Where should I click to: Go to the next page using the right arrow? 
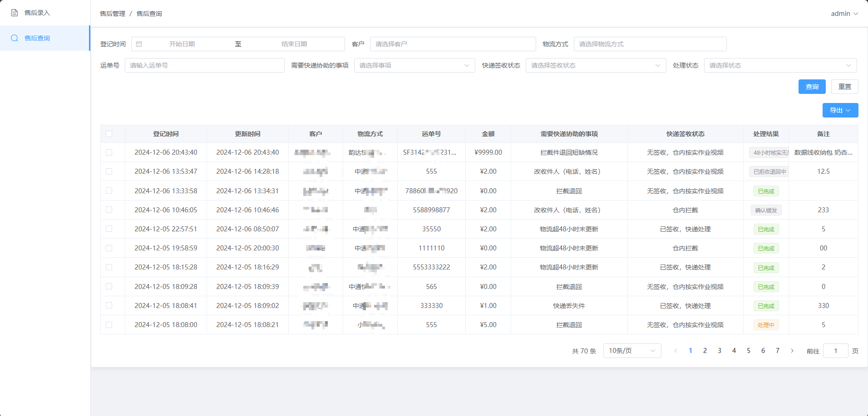click(792, 351)
